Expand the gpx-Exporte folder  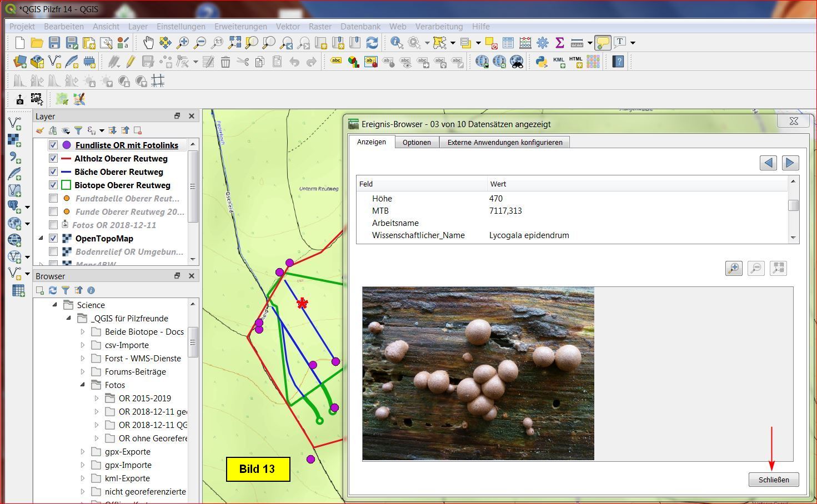83,452
